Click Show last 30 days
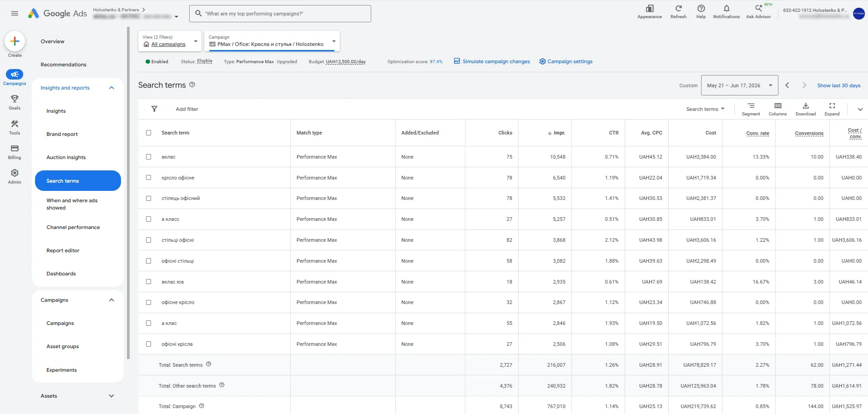 coord(839,85)
